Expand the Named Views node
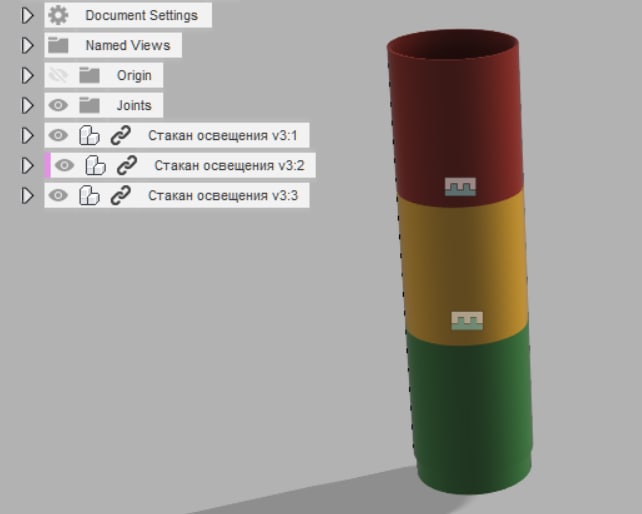 [27, 45]
